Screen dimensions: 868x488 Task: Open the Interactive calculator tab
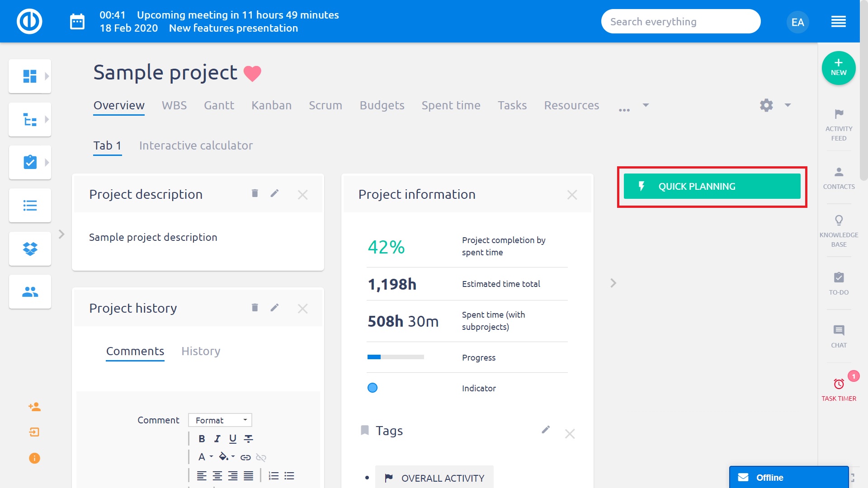[x=196, y=145]
